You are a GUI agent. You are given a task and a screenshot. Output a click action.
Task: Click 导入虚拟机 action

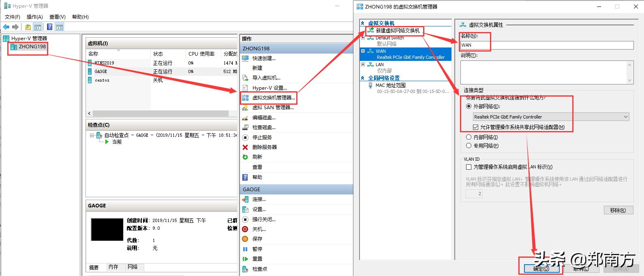266,78
